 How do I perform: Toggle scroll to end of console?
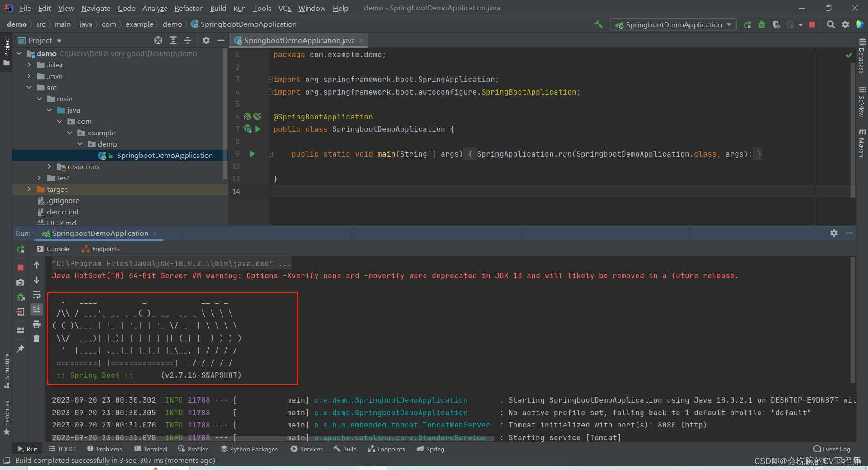click(x=37, y=309)
